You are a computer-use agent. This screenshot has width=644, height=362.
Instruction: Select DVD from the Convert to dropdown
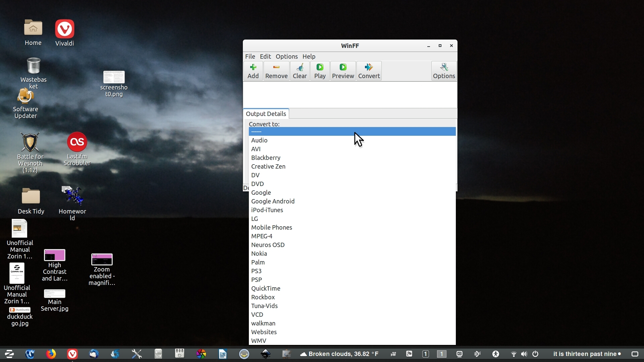(x=257, y=183)
